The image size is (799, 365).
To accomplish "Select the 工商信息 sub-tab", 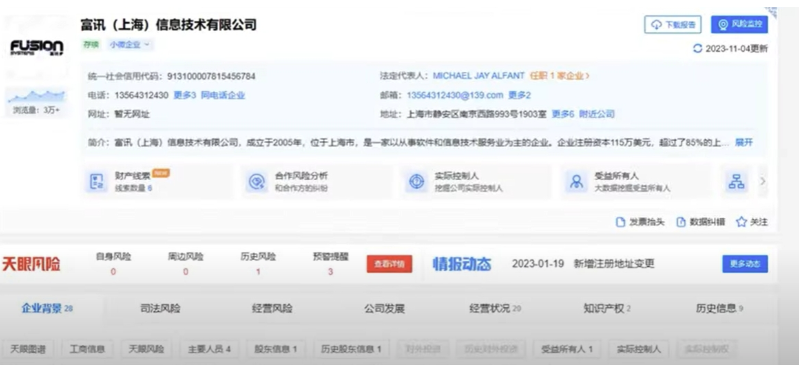I will tap(88, 349).
